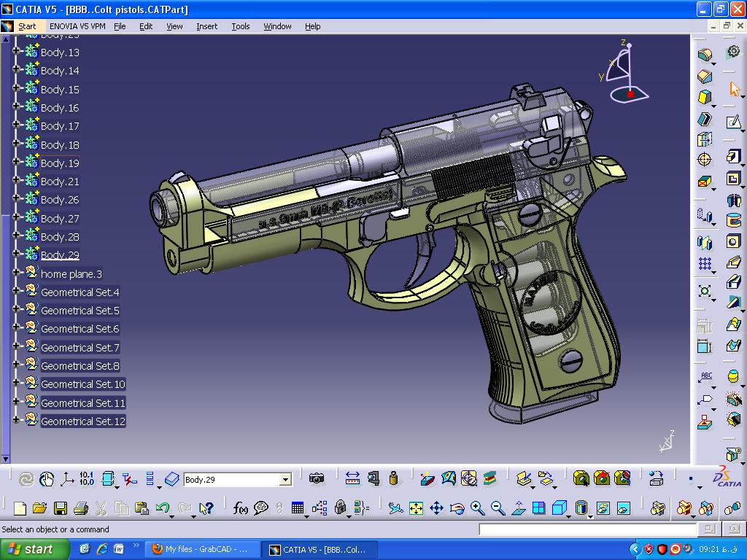Expand Body.16 tree node
This screenshot has height=560, width=747.
click(x=16, y=106)
